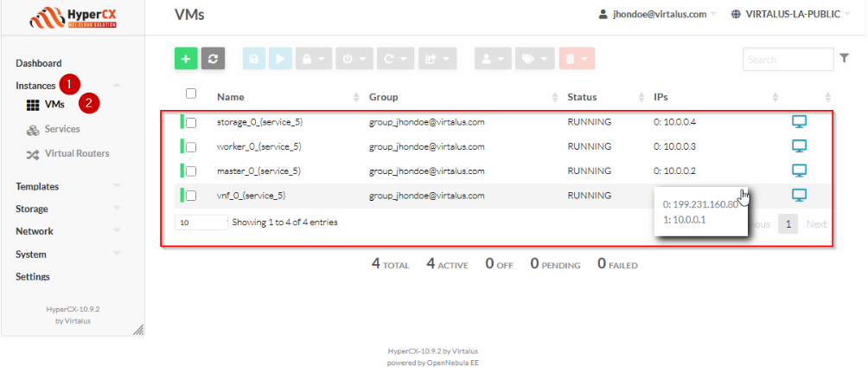This screenshot has height=380, width=868.
Task: Open the filter funnel next to search
Action: point(845,58)
